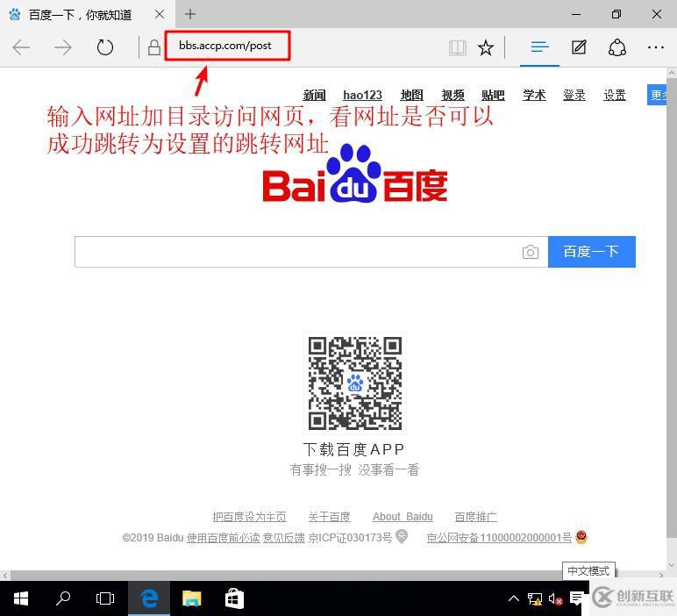Image resolution: width=677 pixels, height=616 pixels.
Task: Open Reading view book icon
Action: click(458, 47)
